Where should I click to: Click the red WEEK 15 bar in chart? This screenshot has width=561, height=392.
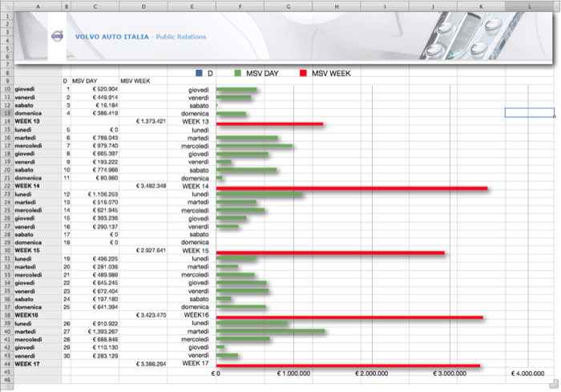tap(330, 253)
